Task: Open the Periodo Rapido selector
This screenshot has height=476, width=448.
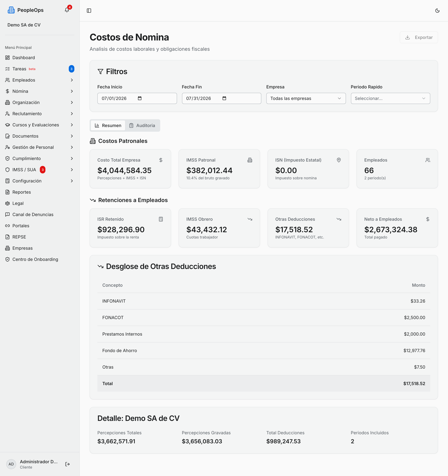Action: point(390,98)
